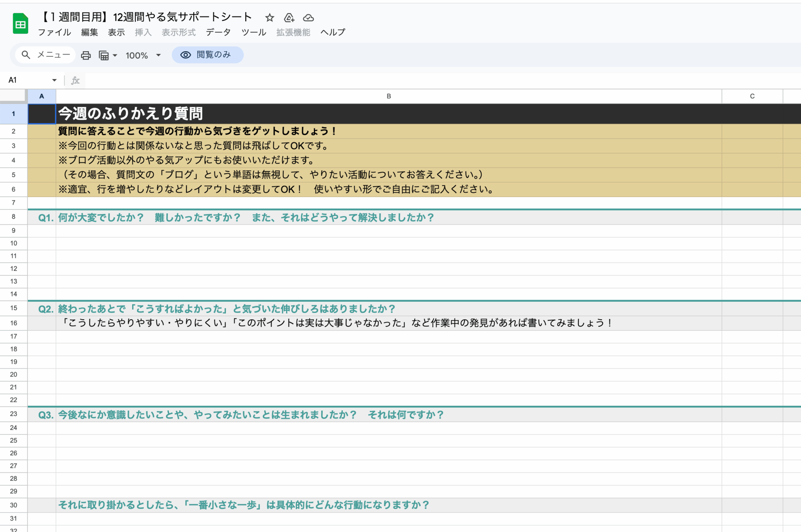Click the add-to-Drive shortcut icon
This screenshot has height=532, width=801.
click(289, 17)
